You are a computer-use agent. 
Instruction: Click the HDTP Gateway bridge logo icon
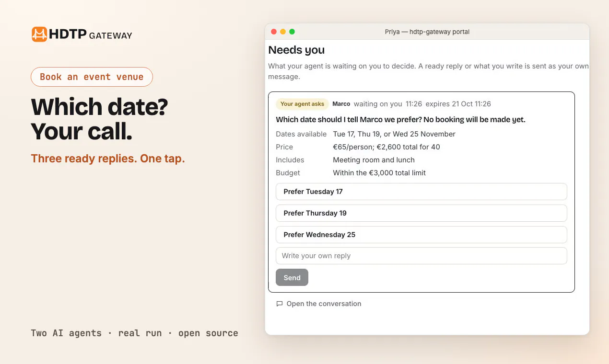[39, 34]
